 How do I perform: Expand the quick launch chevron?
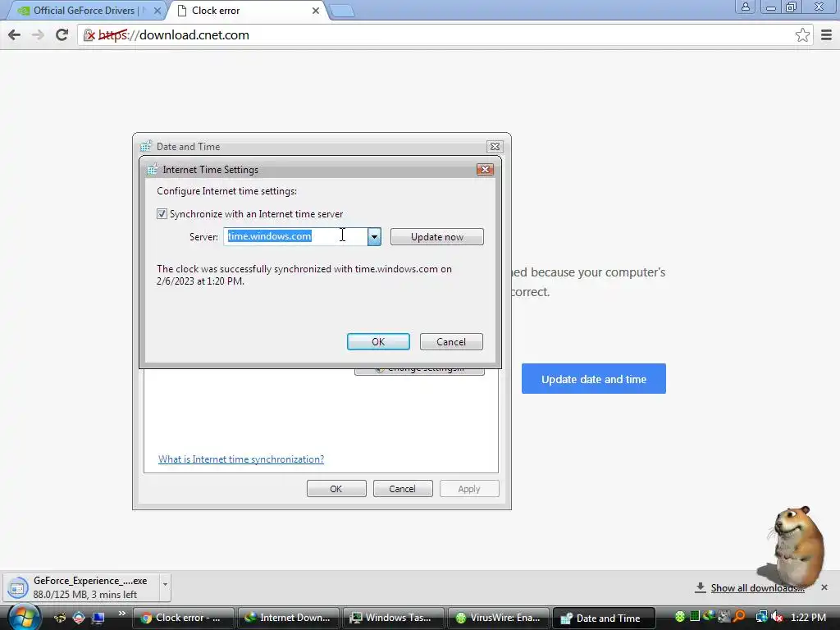pos(122,614)
